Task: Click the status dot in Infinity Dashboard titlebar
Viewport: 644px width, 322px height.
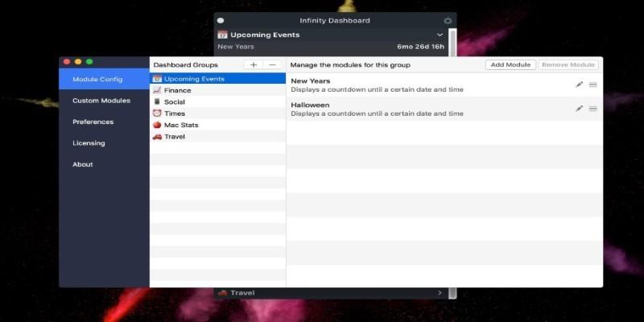Action: click(x=221, y=20)
